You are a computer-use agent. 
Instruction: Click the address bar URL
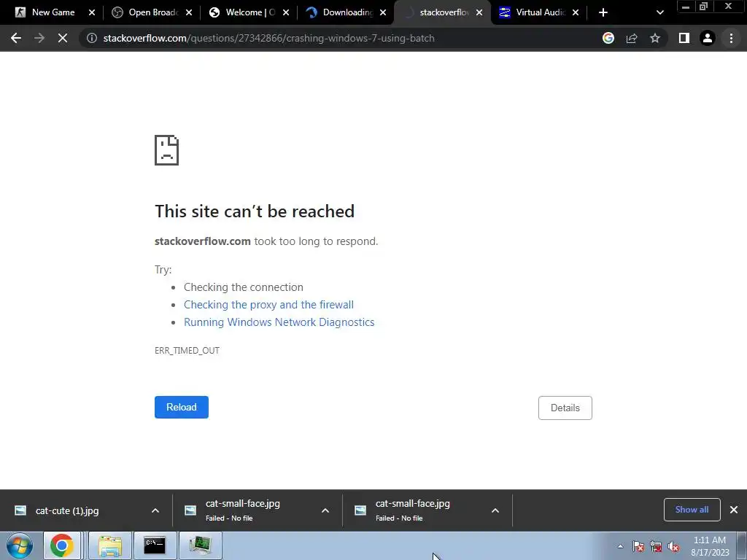[268, 38]
